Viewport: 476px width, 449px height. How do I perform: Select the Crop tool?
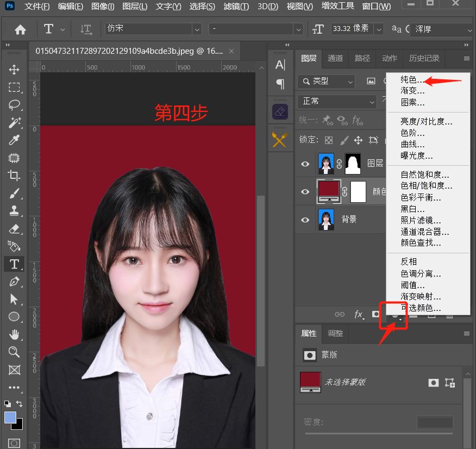14,175
